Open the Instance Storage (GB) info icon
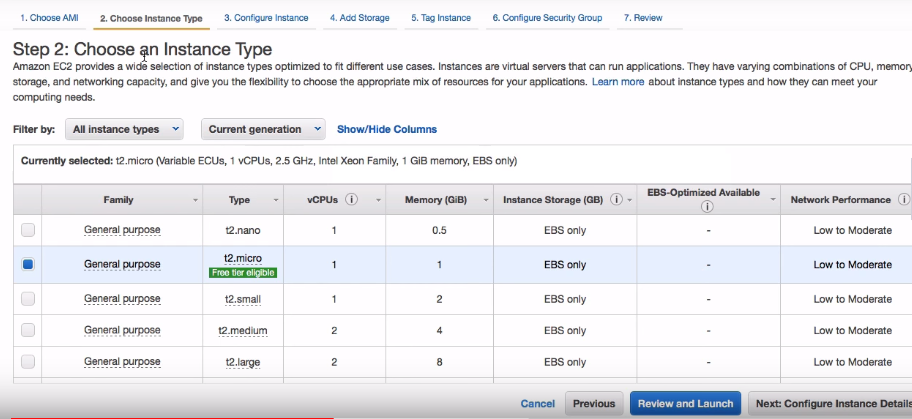 coord(616,200)
